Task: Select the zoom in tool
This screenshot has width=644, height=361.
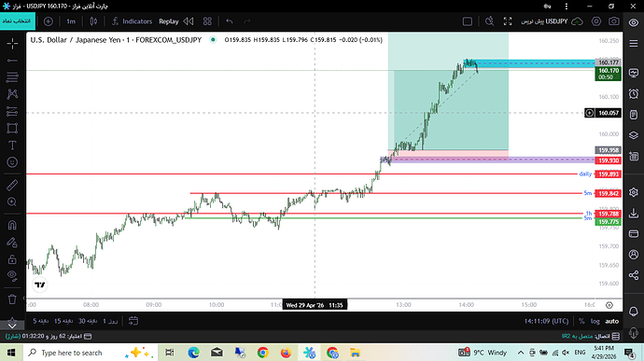Action: [12, 202]
